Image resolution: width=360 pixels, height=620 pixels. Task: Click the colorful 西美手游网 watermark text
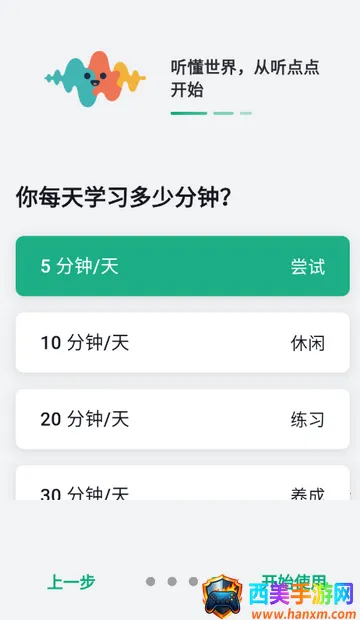coord(301,594)
